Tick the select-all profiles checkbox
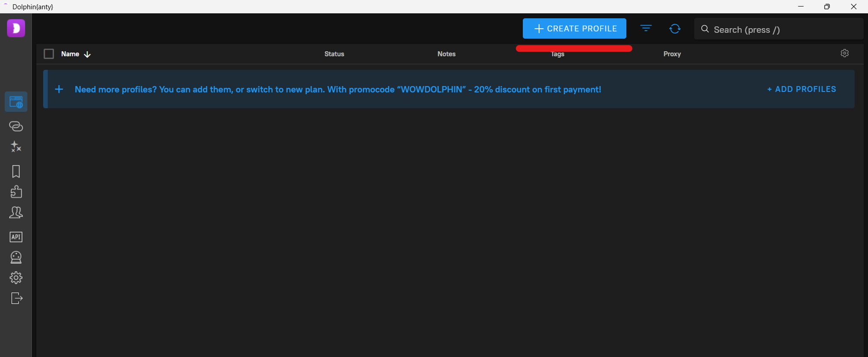The height and width of the screenshot is (357, 868). 49,54
